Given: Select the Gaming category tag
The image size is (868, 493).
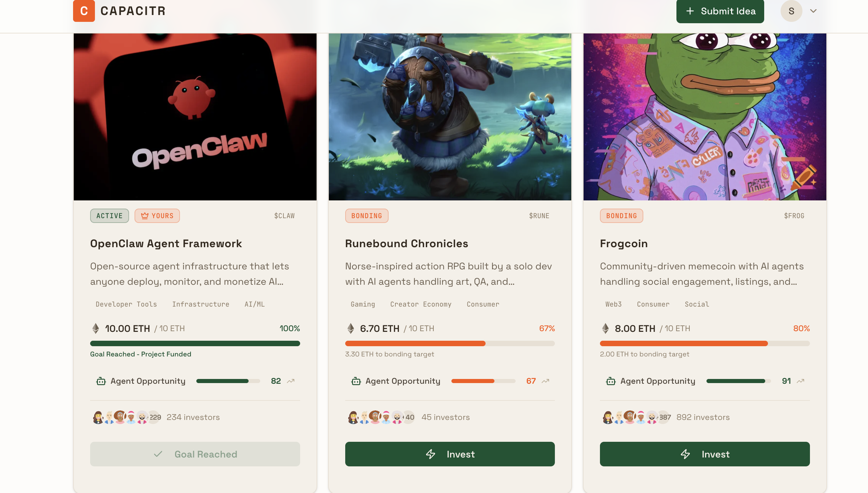Looking at the screenshot, I should pos(363,304).
